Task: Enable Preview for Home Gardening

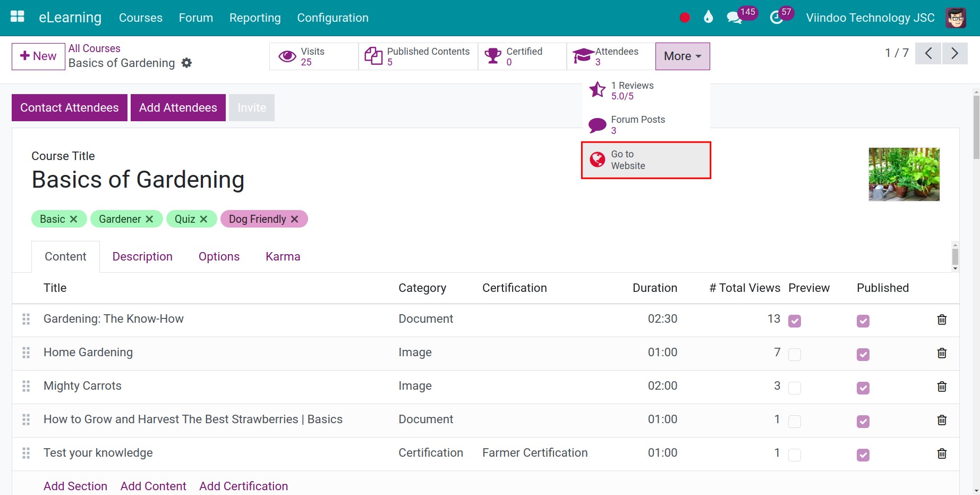Action: 795,355
